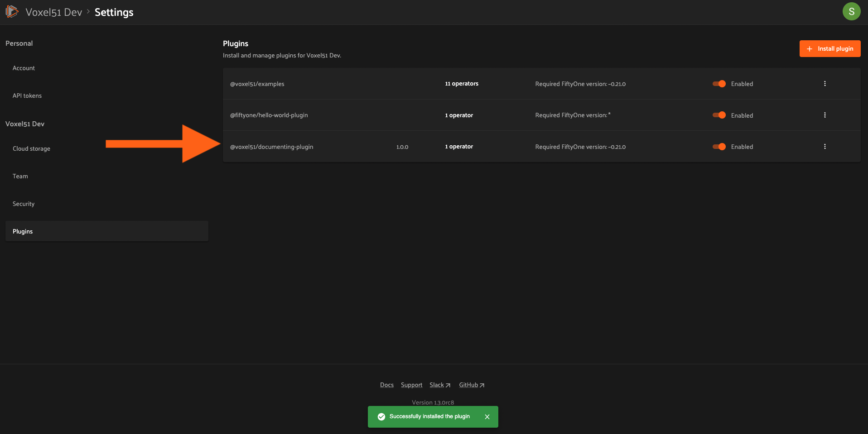Click 'Successfully installed the plugin' message
The height and width of the screenshot is (434, 868).
tap(429, 416)
